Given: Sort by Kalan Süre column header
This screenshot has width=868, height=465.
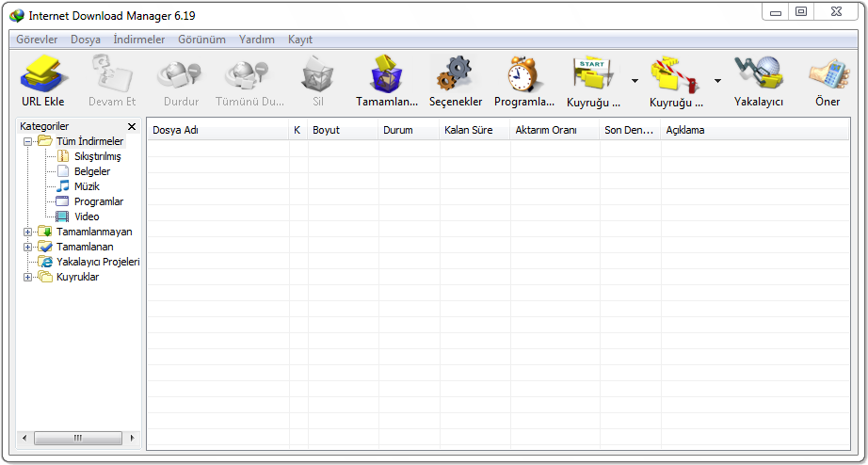Looking at the screenshot, I should click(475, 131).
